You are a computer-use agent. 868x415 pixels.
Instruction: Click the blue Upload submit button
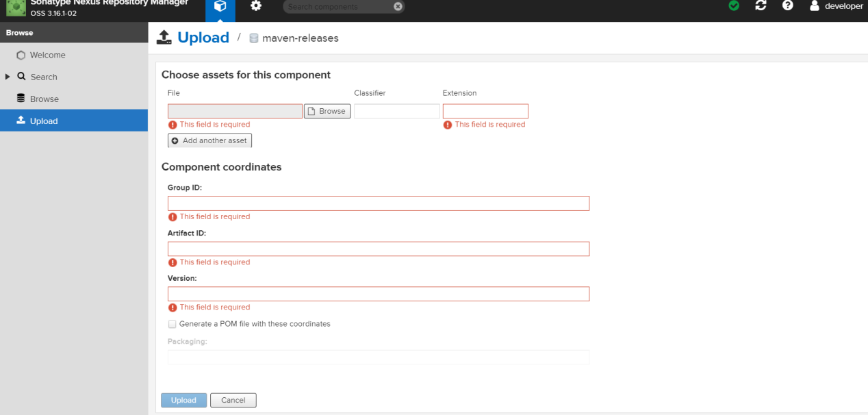[x=183, y=400]
